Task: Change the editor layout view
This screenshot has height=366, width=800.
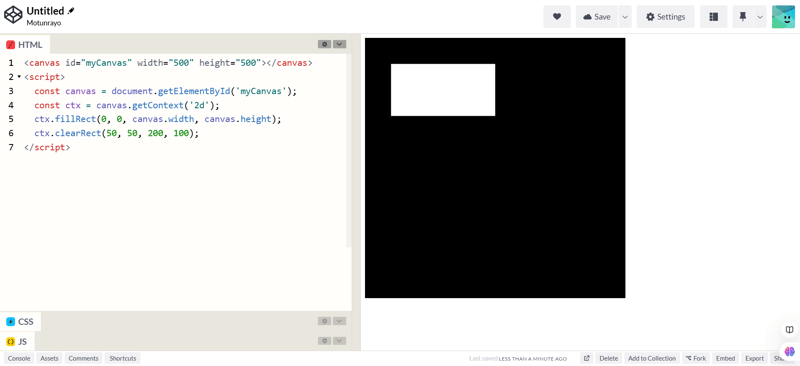Action: (x=713, y=17)
